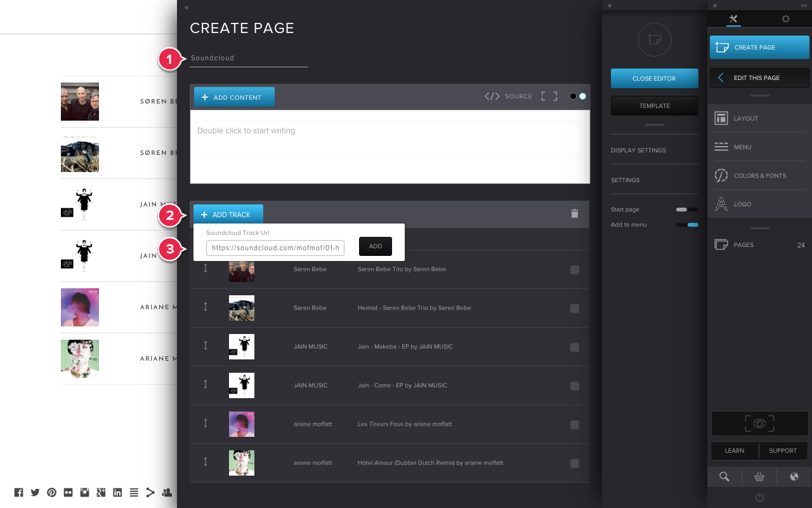Click the preview eye icon
Viewport: 812px width, 508px height.
[759, 424]
